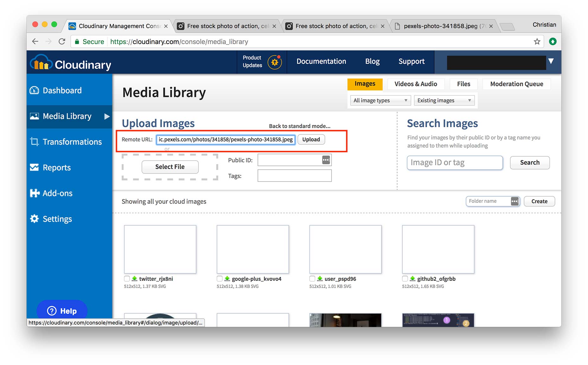Switch to the Videos & Audio tab

coord(416,84)
